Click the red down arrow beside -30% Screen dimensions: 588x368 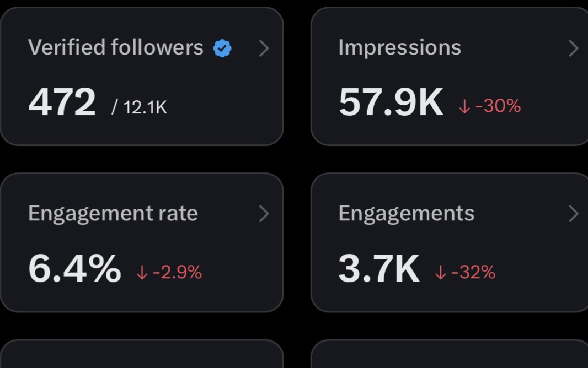point(464,106)
